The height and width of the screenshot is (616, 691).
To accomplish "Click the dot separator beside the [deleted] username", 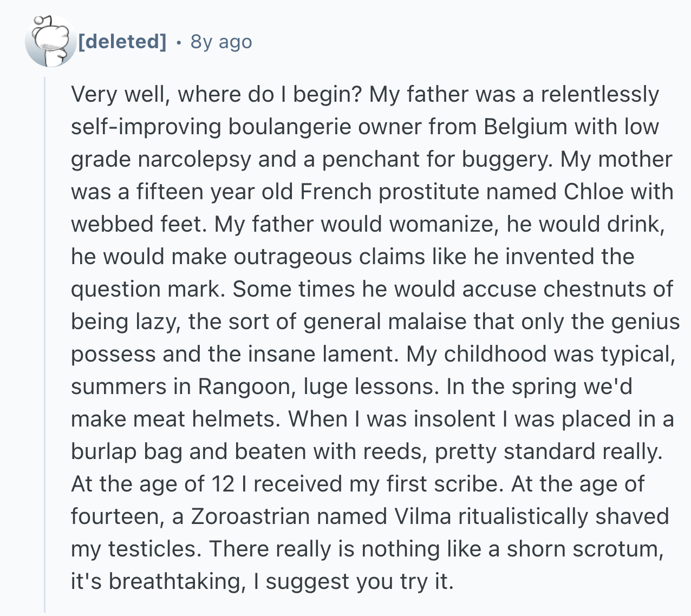I will point(179,42).
